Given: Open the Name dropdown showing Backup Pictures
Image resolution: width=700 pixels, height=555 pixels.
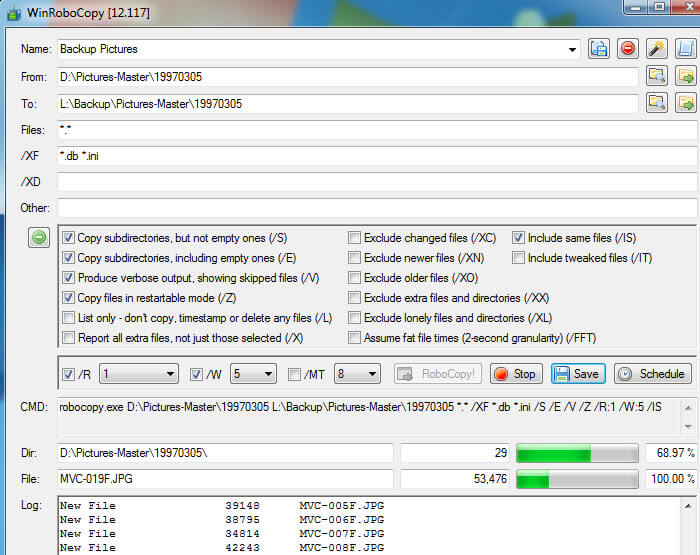Looking at the screenshot, I should pyautogui.click(x=572, y=49).
